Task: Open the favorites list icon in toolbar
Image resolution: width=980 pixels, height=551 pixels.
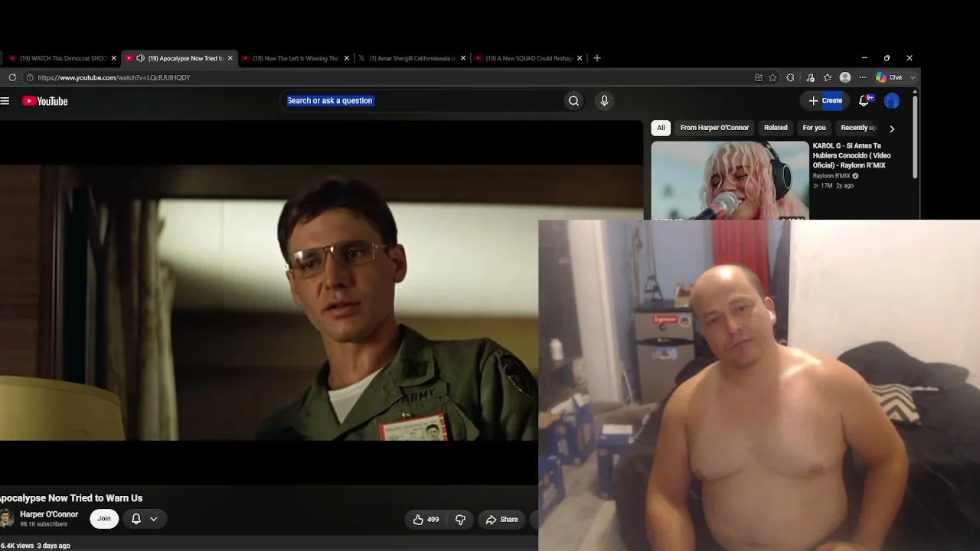Action: (x=828, y=77)
